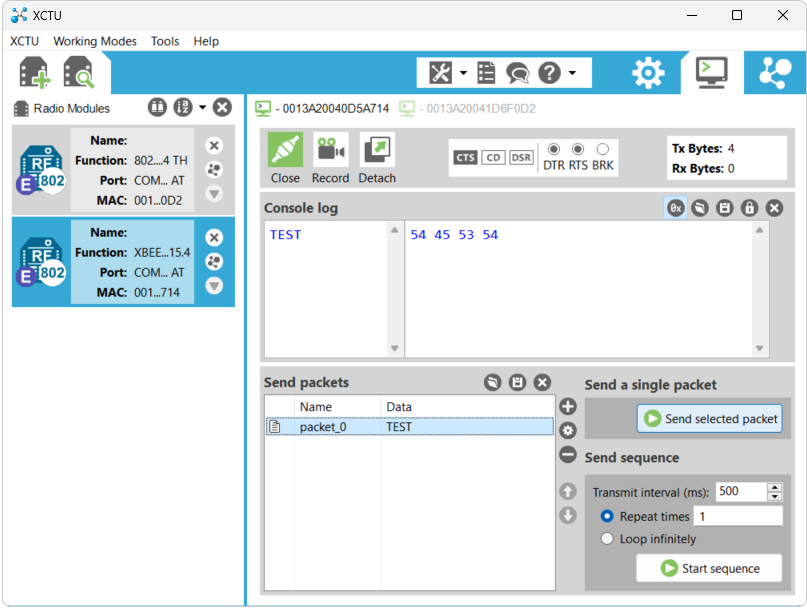Viewport: 807px width, 608px height.
Task: Select the 802...4 TH radio module
Action: tap(124, 170)
